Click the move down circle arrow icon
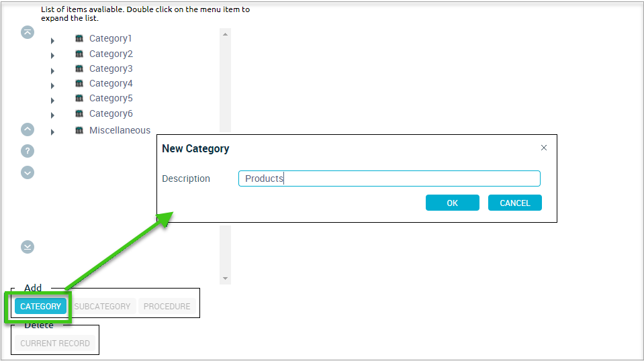 click(28, 172)
